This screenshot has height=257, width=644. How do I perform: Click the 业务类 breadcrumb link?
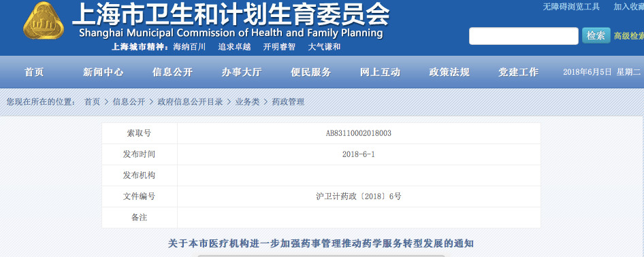[x=247, y=102]
